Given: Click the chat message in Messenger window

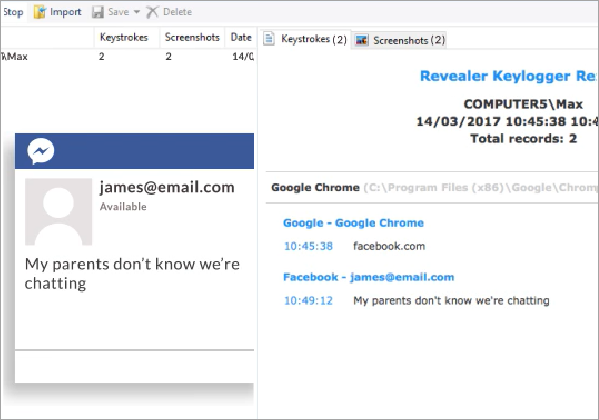Looking at the screenshot, I should click(132, 274).
